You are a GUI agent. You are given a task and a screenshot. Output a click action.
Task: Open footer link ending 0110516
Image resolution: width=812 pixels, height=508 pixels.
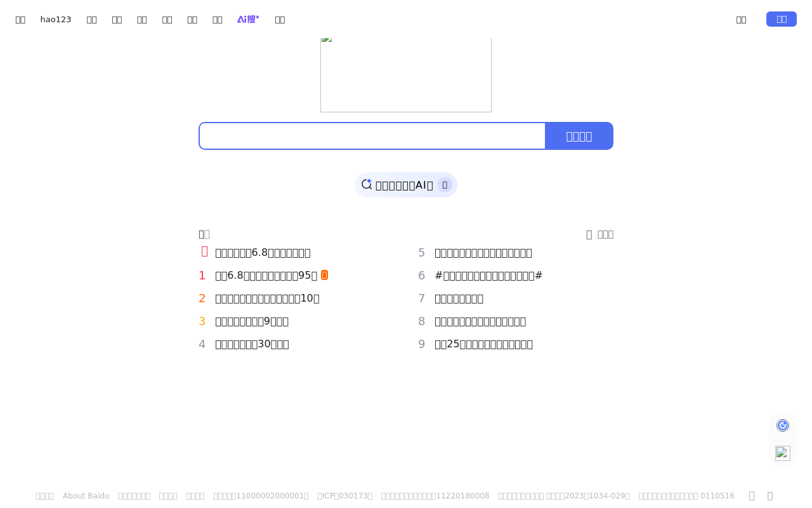[x=686, y=496]
